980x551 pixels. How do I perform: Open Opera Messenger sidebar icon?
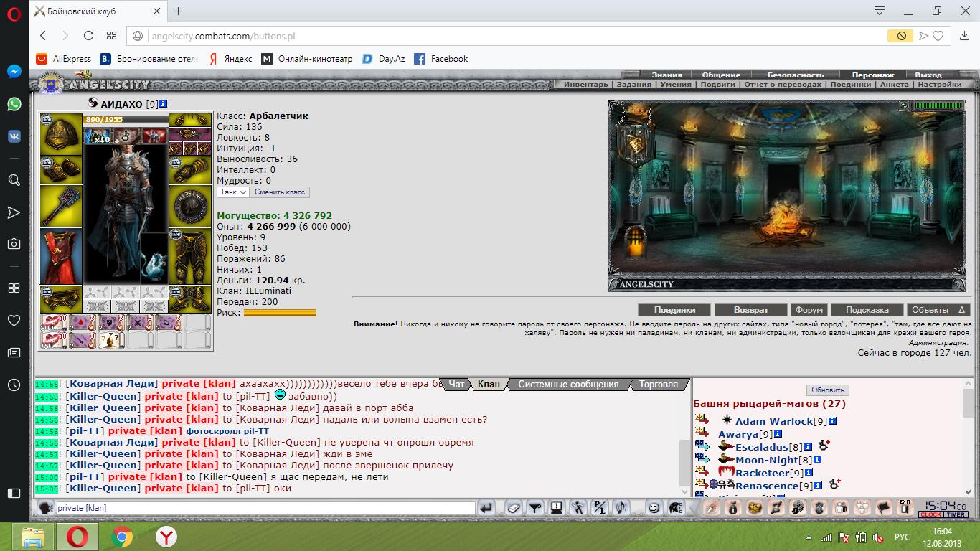(x=14, y=72)
